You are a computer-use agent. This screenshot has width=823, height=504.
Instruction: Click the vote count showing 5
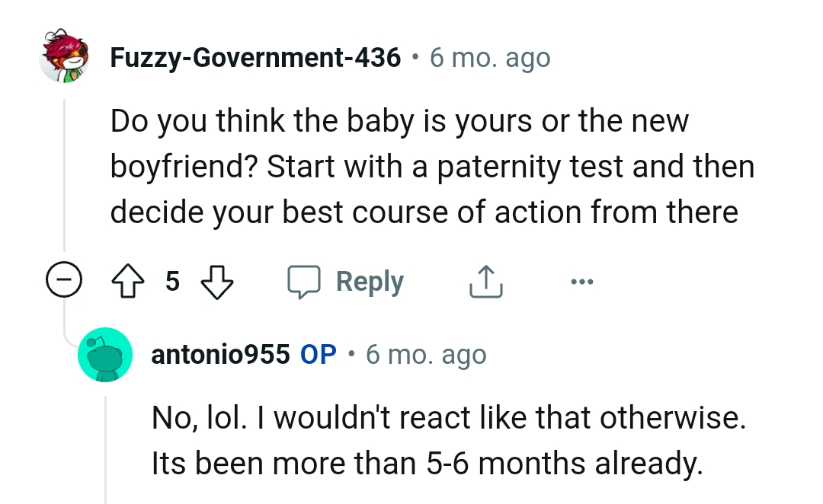[x=173, y=281]
